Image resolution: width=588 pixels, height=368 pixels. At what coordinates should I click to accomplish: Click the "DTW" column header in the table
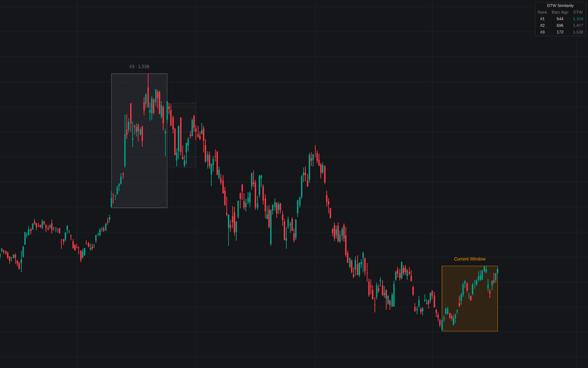(578, 12)
